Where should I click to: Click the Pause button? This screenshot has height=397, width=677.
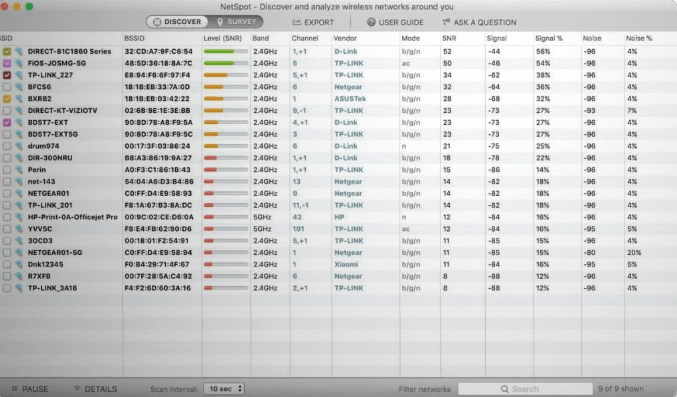[30, 389]
